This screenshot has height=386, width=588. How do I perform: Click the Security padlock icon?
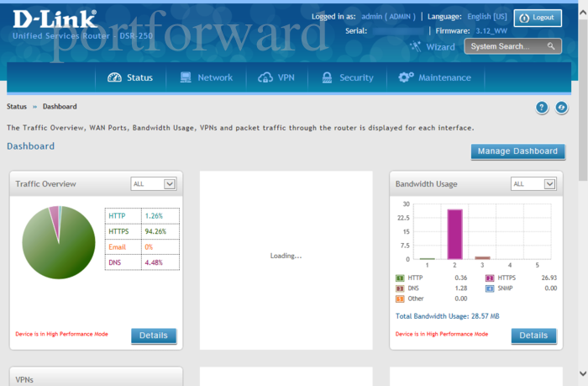pos(325,77)
